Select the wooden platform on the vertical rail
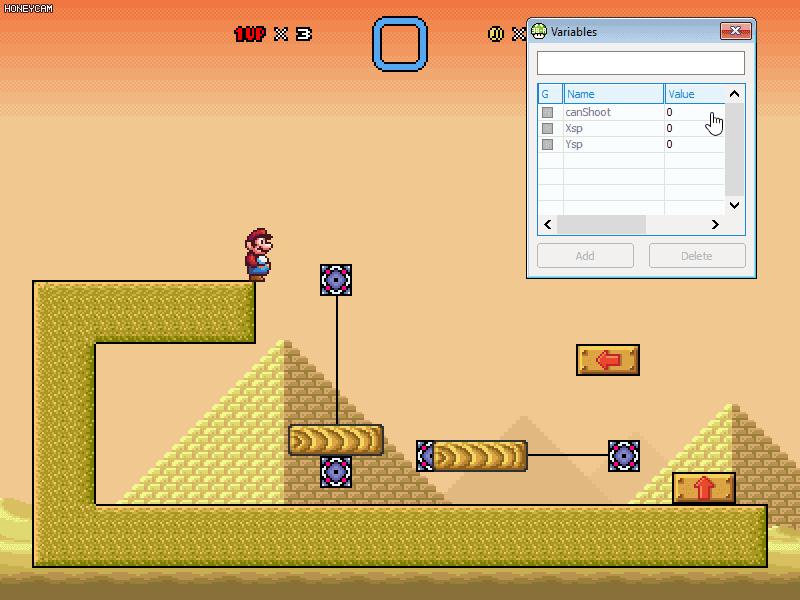This screenshot has width=800, height=600. (x=336, y=440)
